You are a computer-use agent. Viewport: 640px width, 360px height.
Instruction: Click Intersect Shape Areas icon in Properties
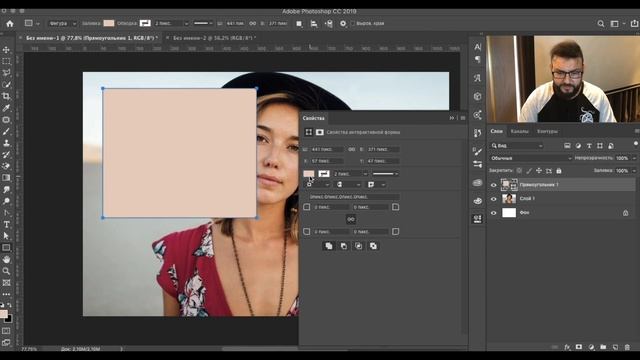pos(358,246)
